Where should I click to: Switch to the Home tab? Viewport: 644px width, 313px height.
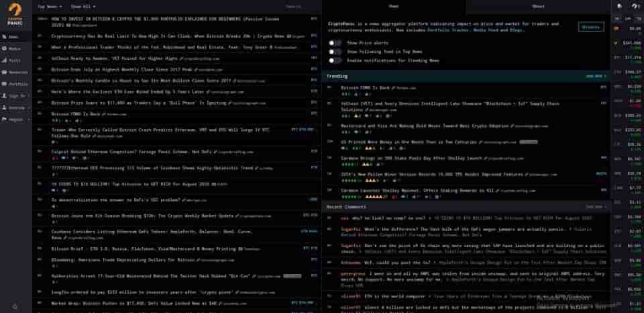pos(394,7)
